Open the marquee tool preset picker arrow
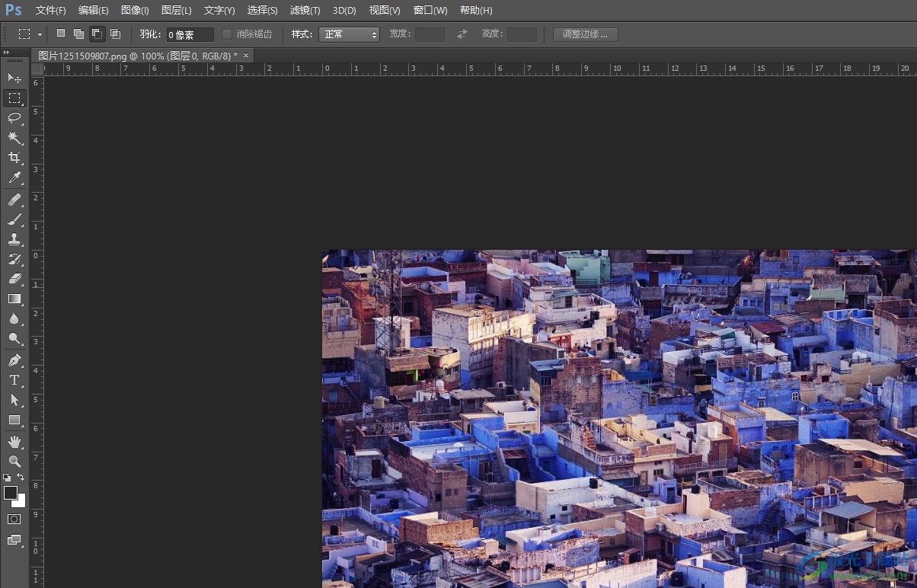 [40, 34]
